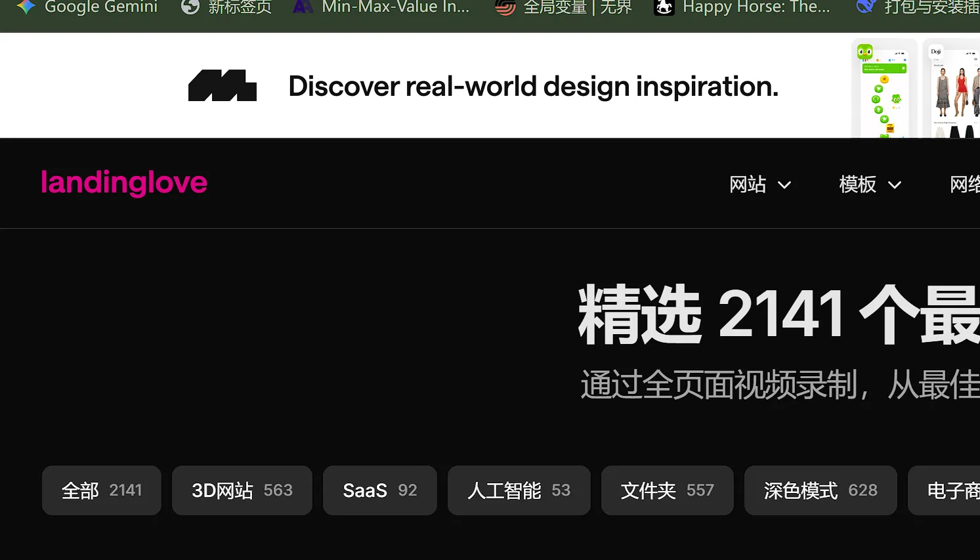Open the 网站 navigation menu

click(760, 184)
